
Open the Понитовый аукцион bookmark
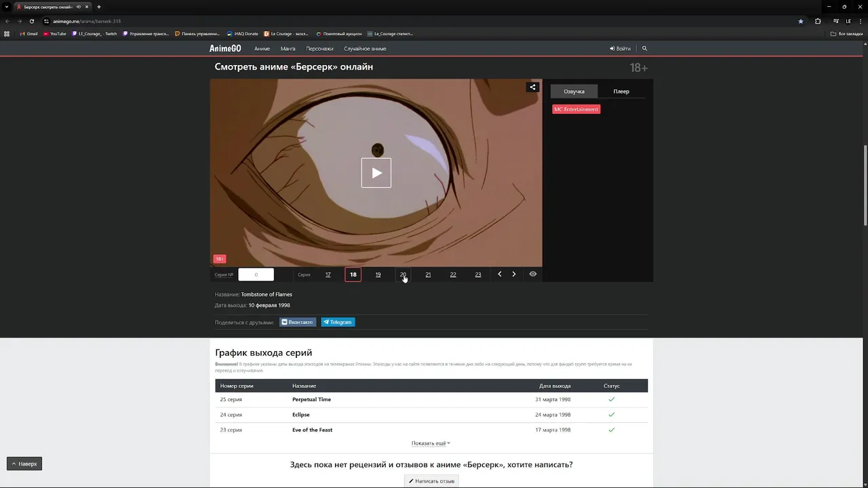[339, 33]
